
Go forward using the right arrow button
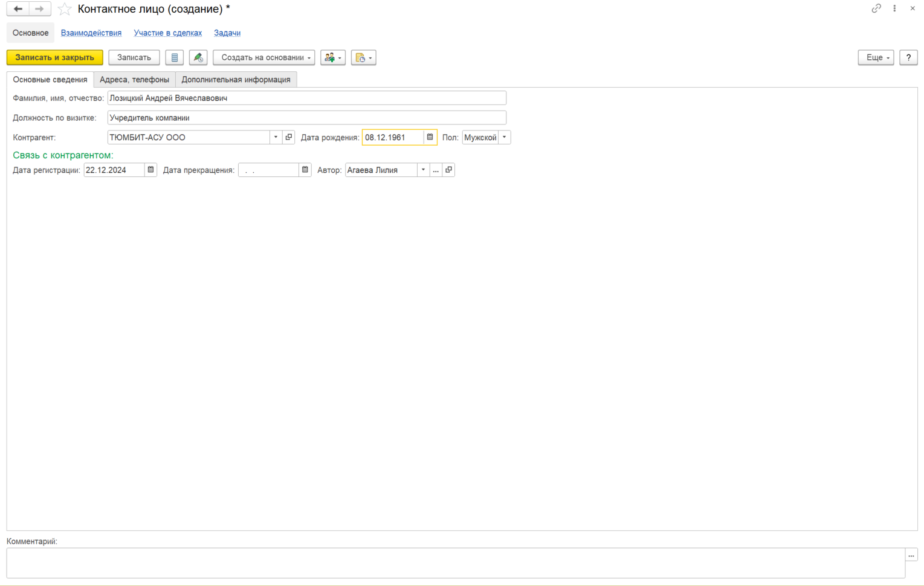[x=40, y=9]
